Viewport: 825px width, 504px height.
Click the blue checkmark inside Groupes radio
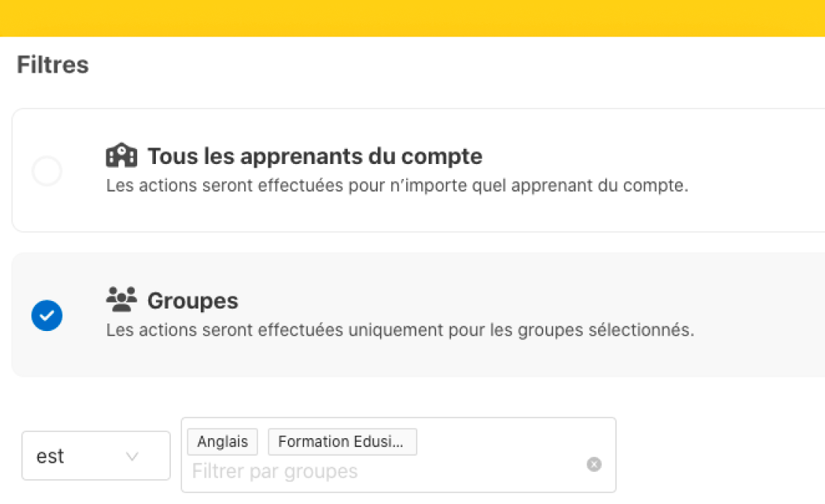(46, 316)
